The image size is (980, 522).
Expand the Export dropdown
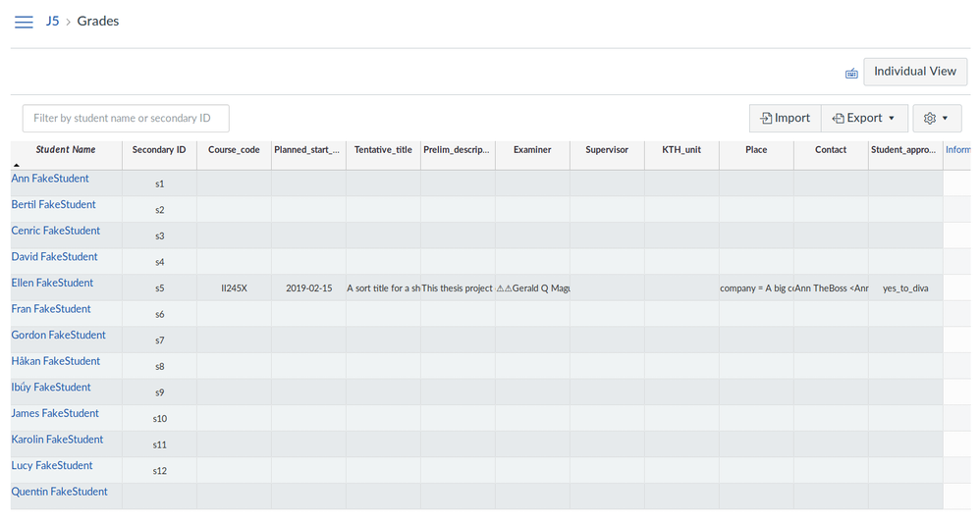pos(864,119)
